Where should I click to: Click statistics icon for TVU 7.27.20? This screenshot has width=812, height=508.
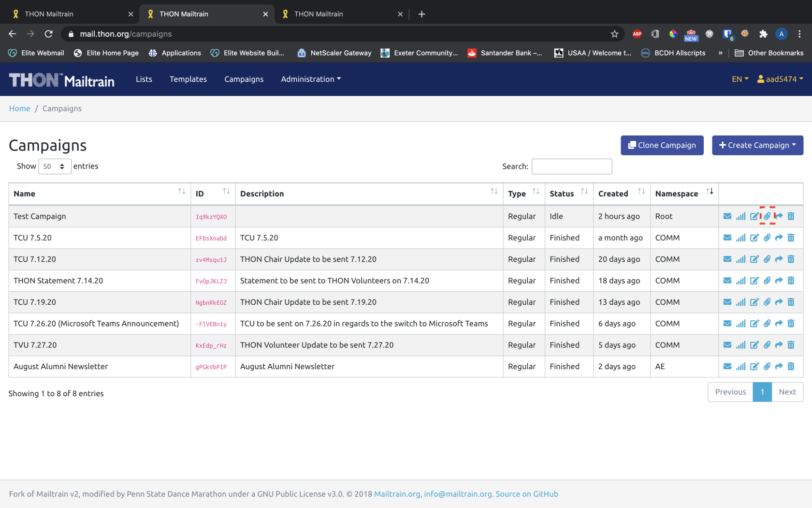[x=740, y=345]
